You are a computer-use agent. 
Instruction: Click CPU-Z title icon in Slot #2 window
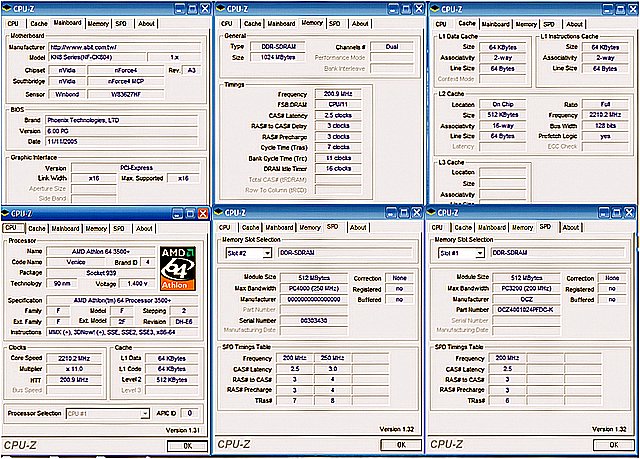[218, 212]
